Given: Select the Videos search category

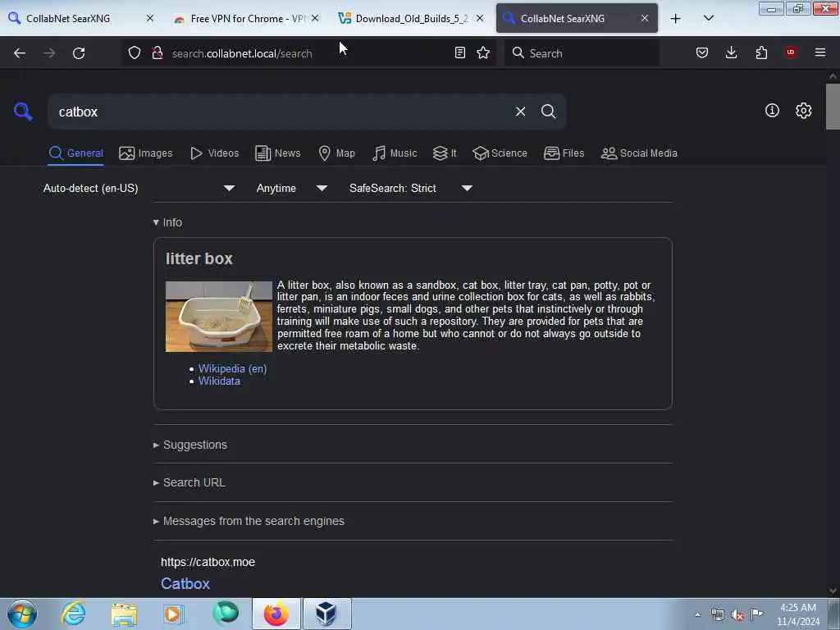Looking at the screenshot, I should 214,153.
